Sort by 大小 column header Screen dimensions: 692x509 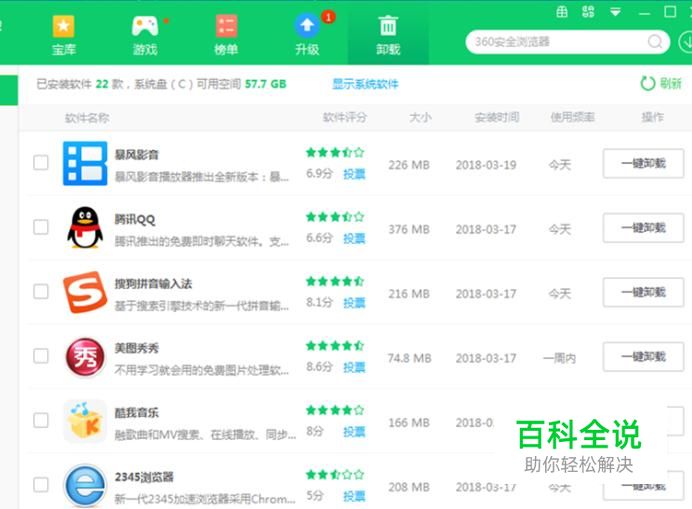pos(420,117)
